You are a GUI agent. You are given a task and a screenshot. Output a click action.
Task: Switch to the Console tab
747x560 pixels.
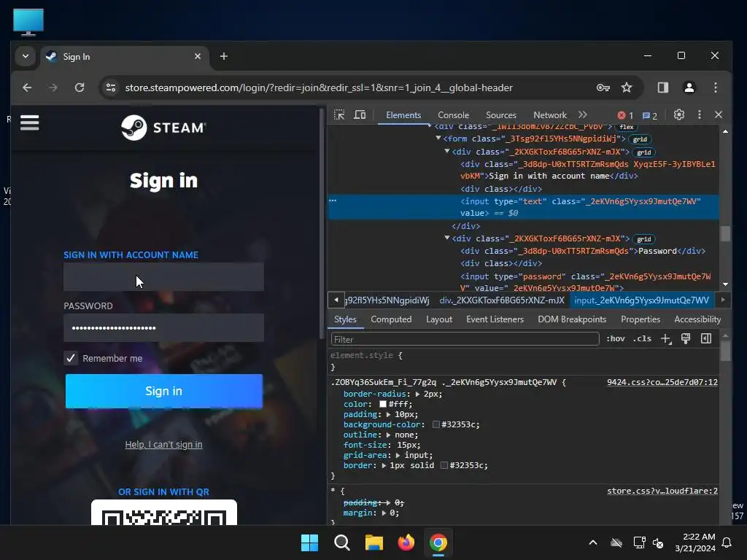(x=453, y=115)
